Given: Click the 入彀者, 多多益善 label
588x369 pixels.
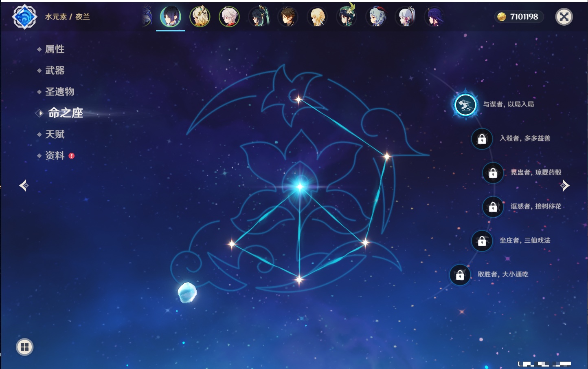Looking at the screenshot, I should (525, 138).
